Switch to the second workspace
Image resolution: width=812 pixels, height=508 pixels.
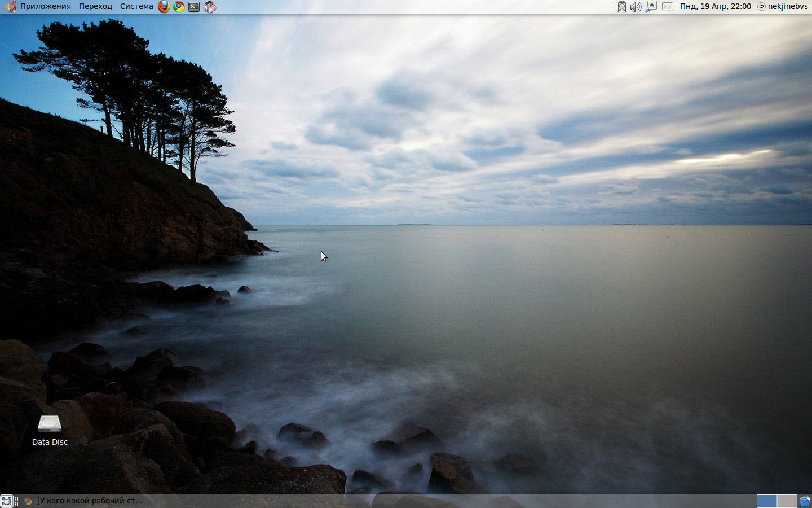(x=787, y=501)
